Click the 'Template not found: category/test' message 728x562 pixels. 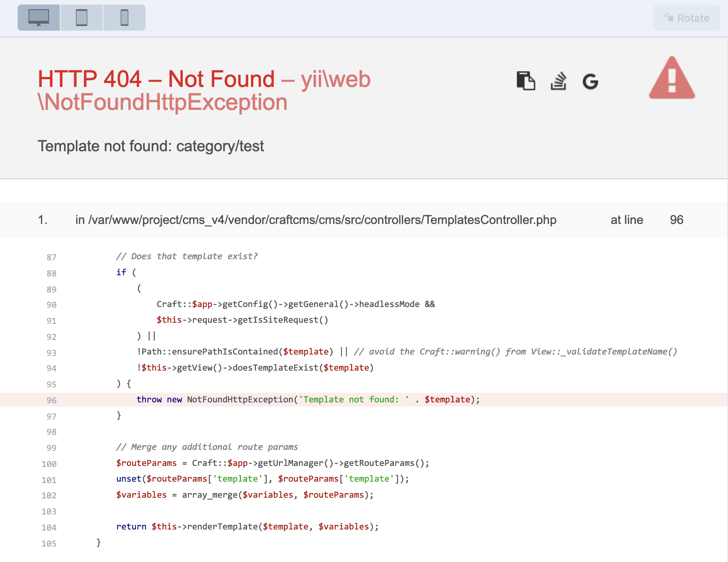[151, 146]
